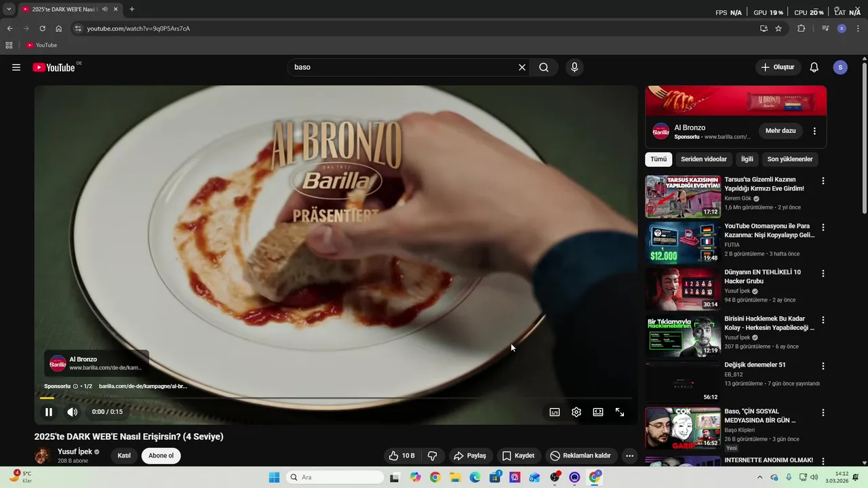Open browser extensions puzzle icon

(x=802, y=28)
